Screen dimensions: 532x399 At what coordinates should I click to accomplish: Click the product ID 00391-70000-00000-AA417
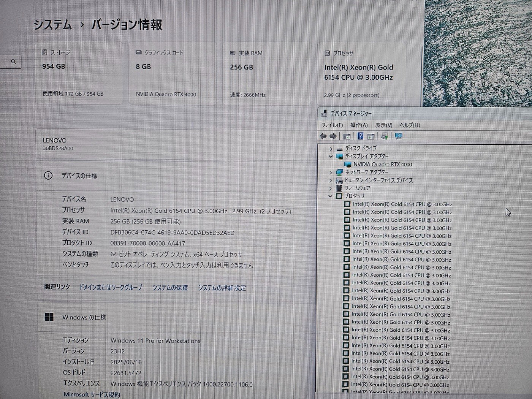[147, 243]
